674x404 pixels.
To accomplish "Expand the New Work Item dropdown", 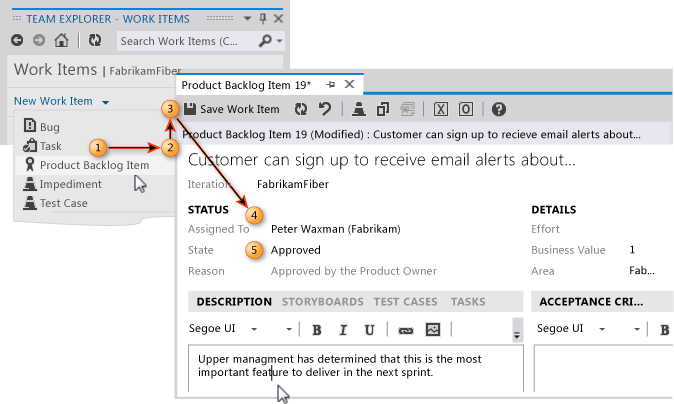I will pyautogui.click(x=105, y=102).
